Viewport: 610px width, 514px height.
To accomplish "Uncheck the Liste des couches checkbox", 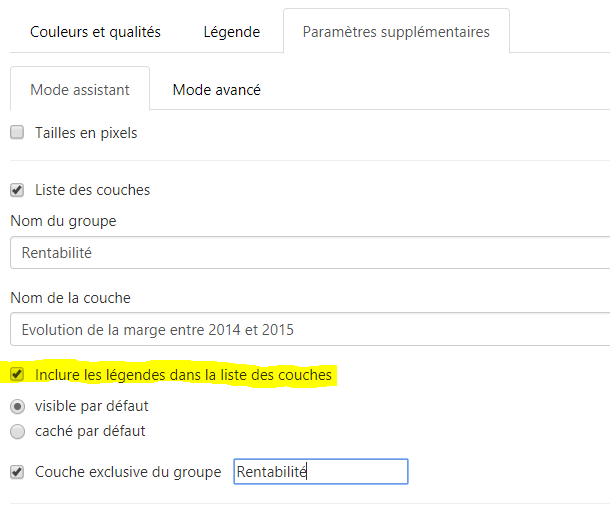I will tap(17, 190).
